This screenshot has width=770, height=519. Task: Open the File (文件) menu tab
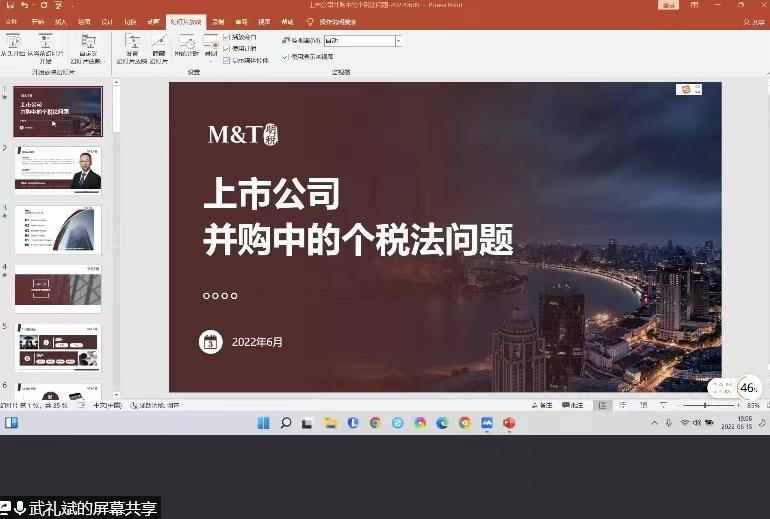(x=12, y=20)
